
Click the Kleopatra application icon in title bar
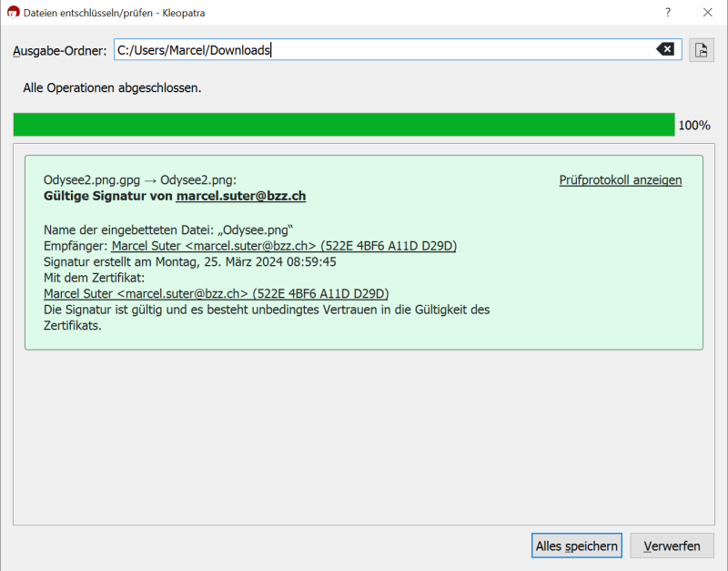(13, 12)
